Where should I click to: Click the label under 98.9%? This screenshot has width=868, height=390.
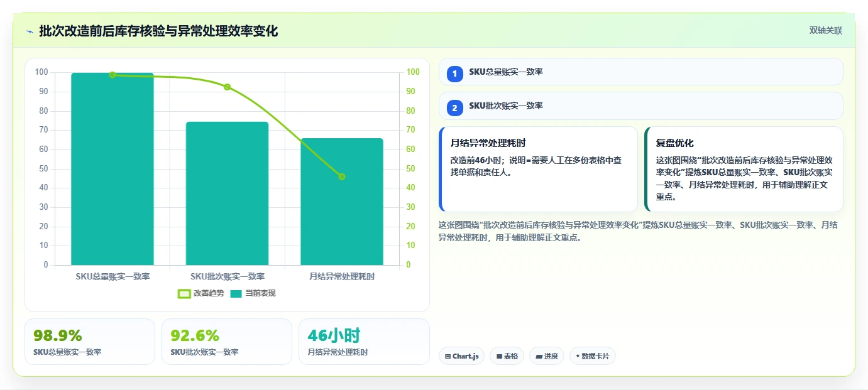coord(67,352)
